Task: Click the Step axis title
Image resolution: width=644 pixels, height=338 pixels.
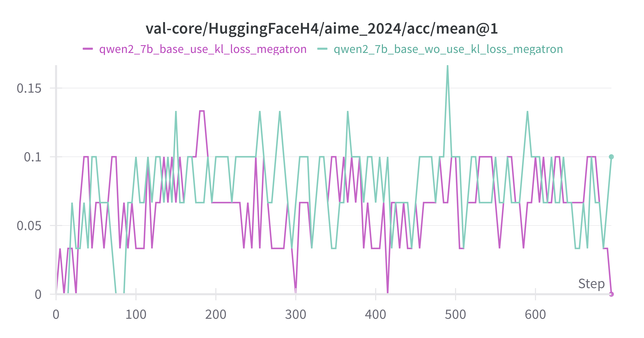Action: (592, 284)
